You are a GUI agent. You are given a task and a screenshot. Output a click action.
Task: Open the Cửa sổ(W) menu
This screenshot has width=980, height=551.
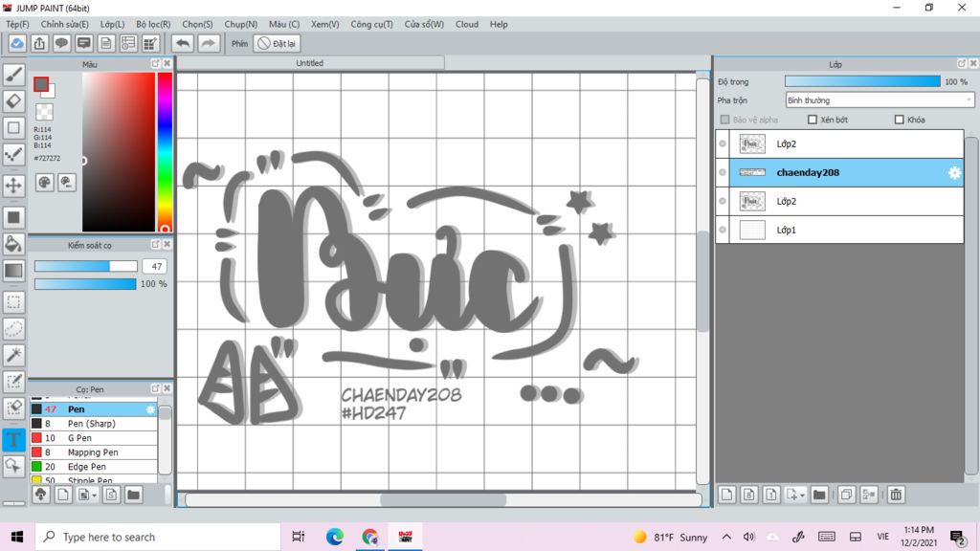pos(424,24)
